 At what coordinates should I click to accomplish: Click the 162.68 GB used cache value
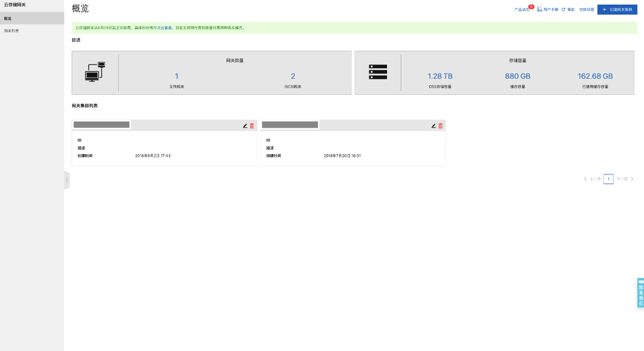pos(595,76)
